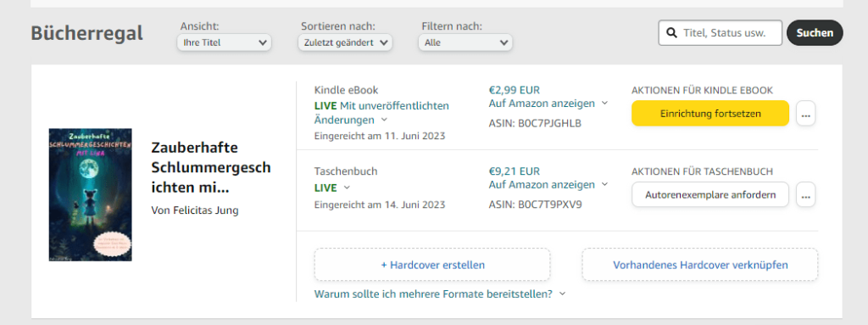868x325 pixels.
Task: Click the magnifier icon in search field
Action: coord(671,33)
